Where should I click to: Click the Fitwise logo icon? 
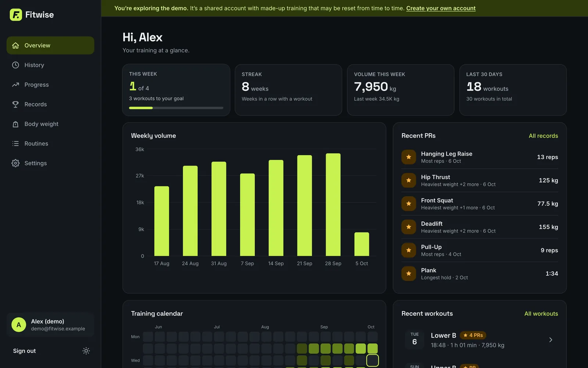coord(16,15)
